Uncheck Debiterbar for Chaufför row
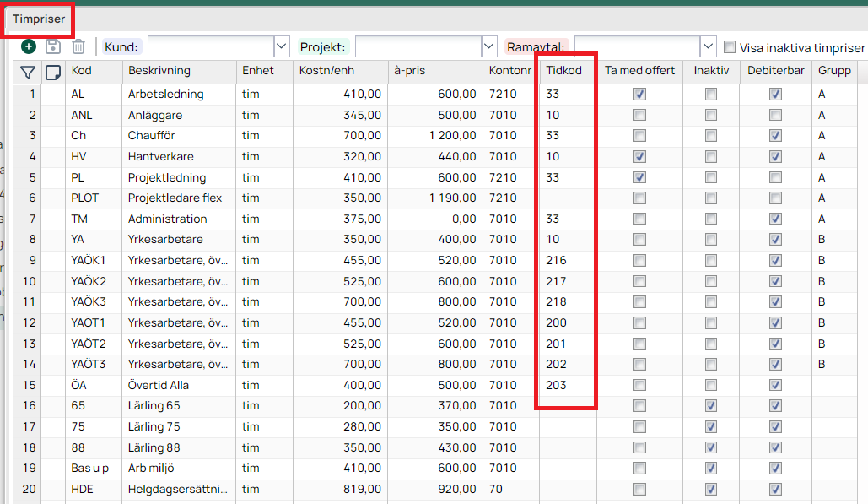The width and height of the screenshot is (868, 504). pos(775,136)
